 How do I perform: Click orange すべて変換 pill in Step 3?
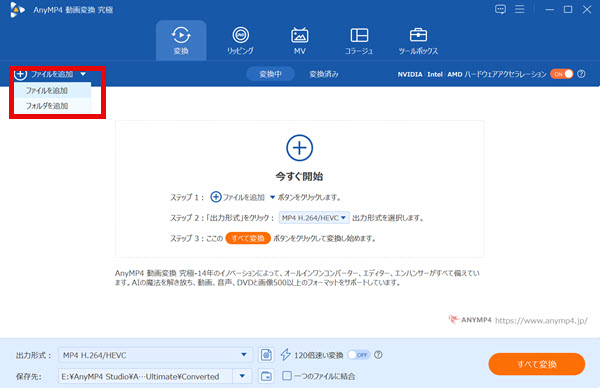248,238
